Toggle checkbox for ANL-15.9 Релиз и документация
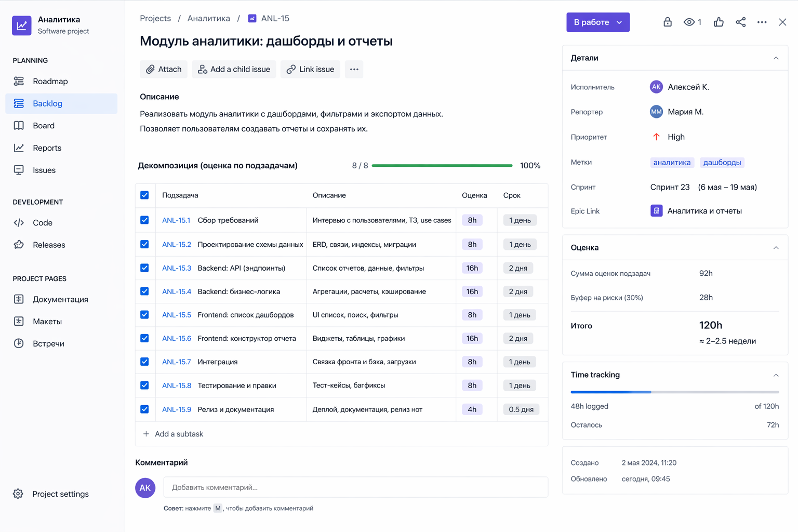 coord(144,409)
